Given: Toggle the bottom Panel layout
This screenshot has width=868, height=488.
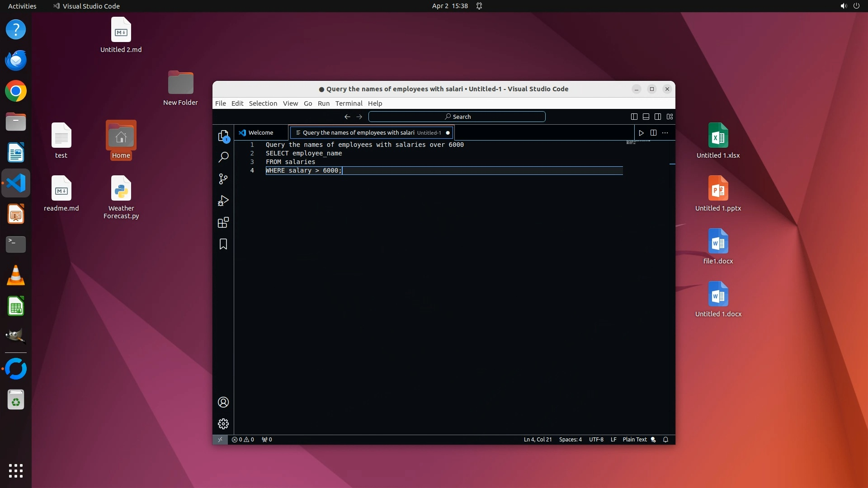Looking at the screenshot, I should [646, 117].
